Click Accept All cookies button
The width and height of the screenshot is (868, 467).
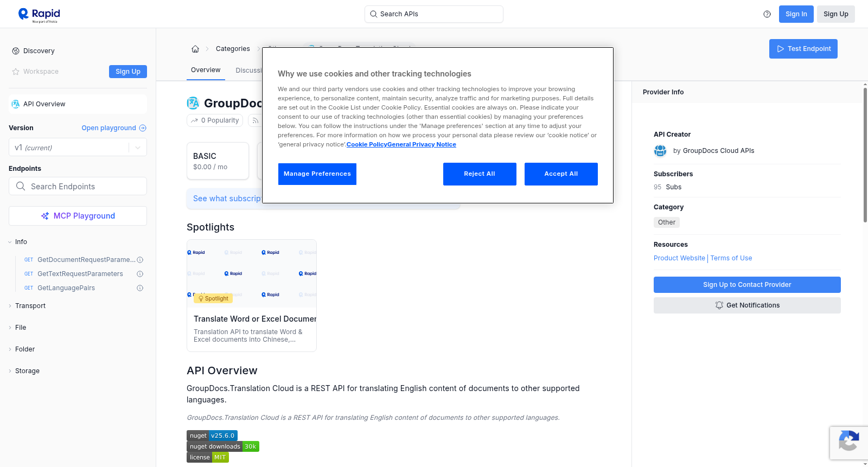pyautogui.click(x=561, y=174)
